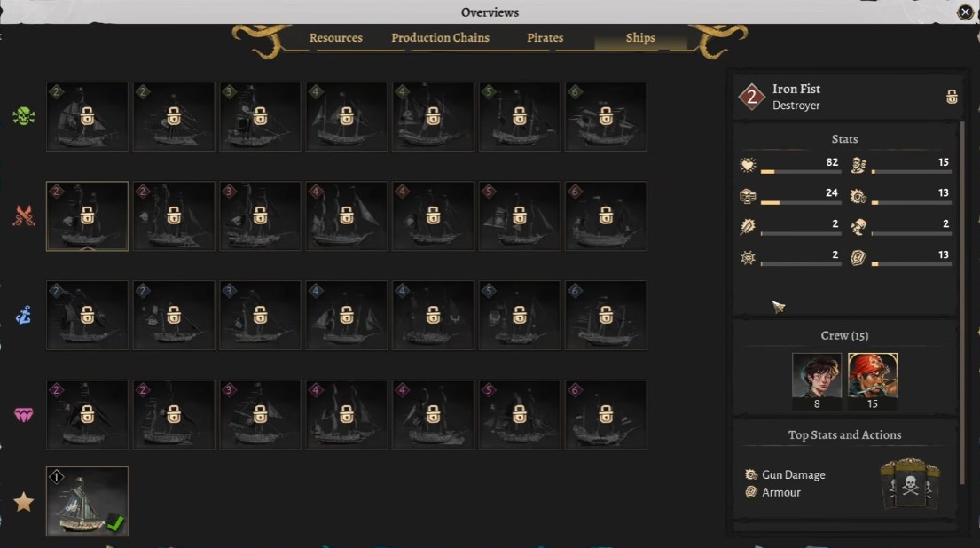Click the pink diamond faction icon

[24, 415]
